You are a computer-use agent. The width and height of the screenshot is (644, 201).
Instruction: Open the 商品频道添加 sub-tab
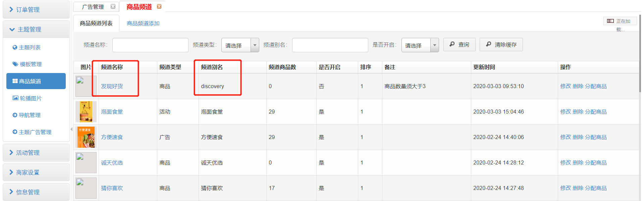[x=143, y=23]
